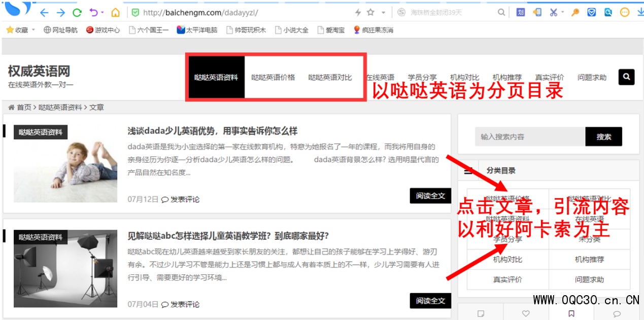Click the browser forward arrow
This screenshot has height=320, width=644.
click(61, 12)
